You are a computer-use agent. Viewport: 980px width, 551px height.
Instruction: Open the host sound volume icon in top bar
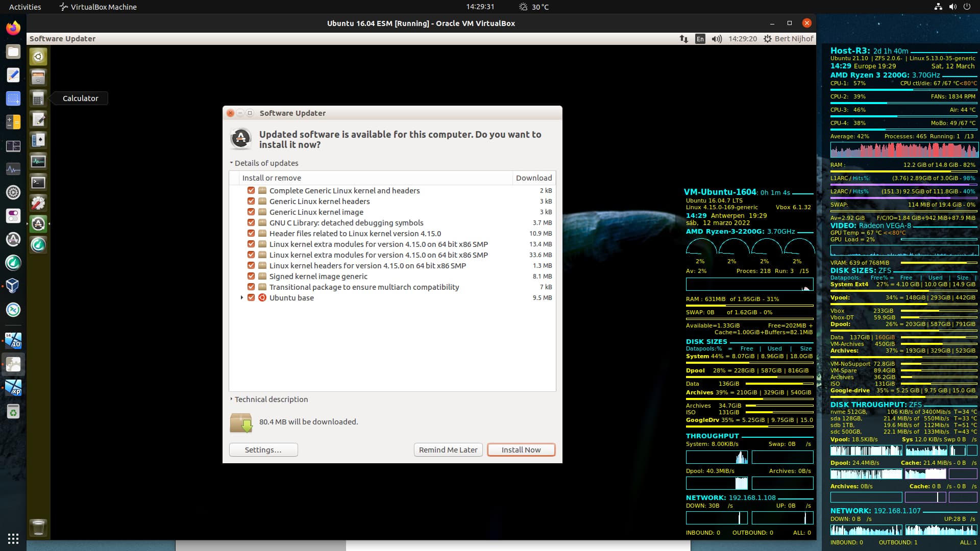pos(952,7)
